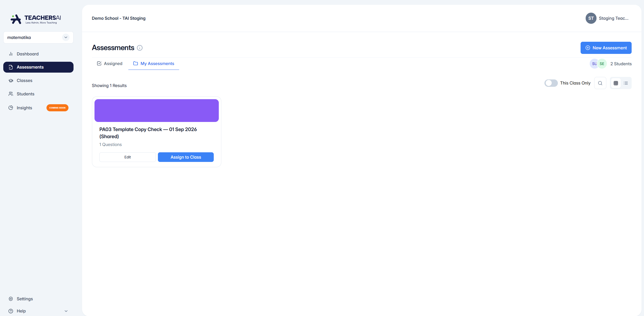
Task: Edit the PA03 Template Copy Check assessment
Action: [127, 157]
